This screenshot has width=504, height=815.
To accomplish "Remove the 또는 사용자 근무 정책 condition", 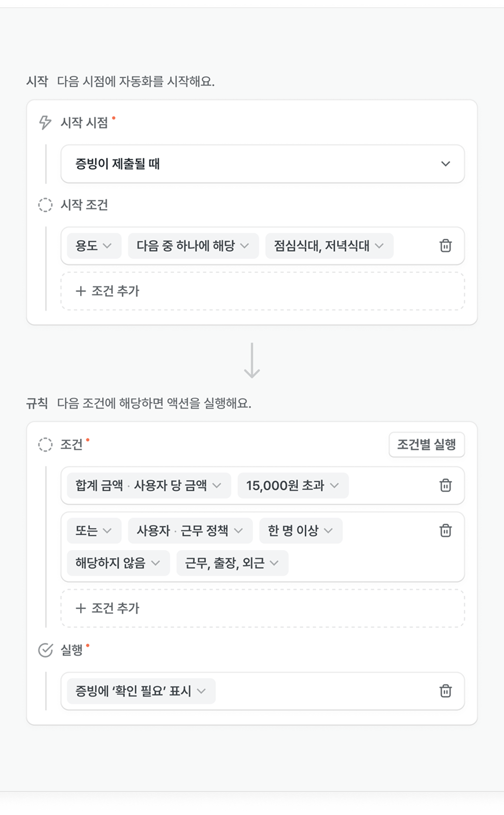I will pos(445,531).
